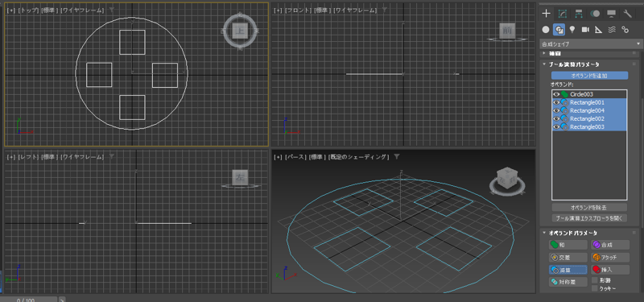Select Rectangle001 in operand list
The height and width of the screenshot is (302, 644).
(x=589, y=102)
